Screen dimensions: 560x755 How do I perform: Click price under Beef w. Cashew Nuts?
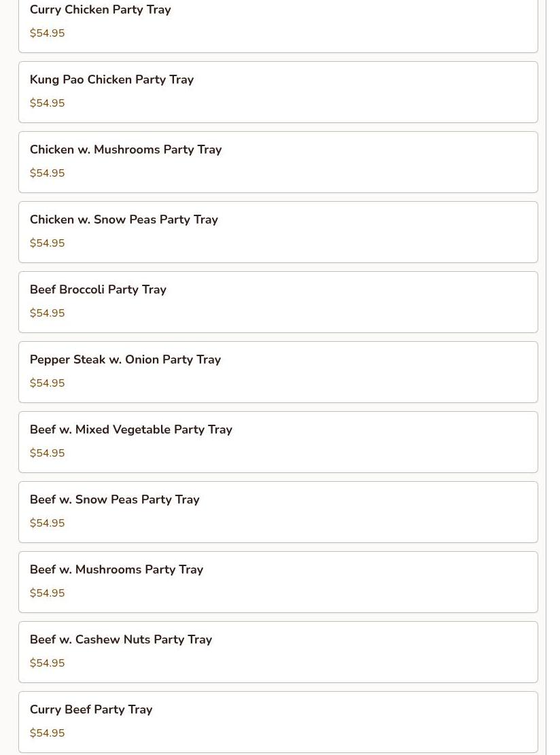(48, 663)
